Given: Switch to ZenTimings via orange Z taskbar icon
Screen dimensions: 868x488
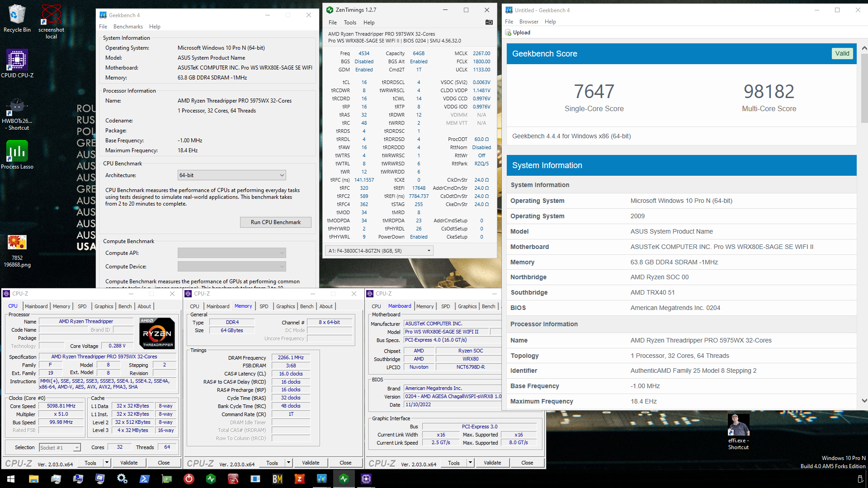Looking at the screenshot, I should point(299,479).
